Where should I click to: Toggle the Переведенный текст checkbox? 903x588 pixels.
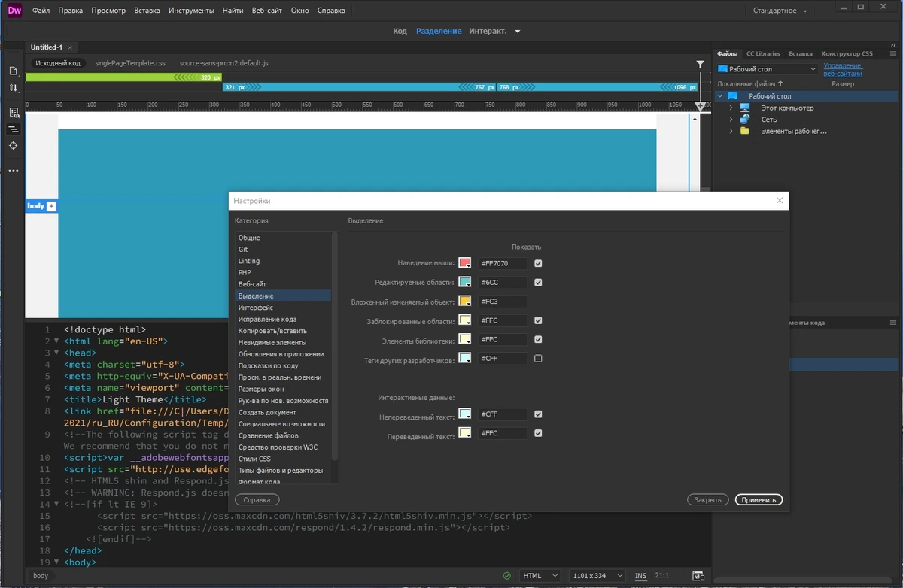tap(538, 433)
